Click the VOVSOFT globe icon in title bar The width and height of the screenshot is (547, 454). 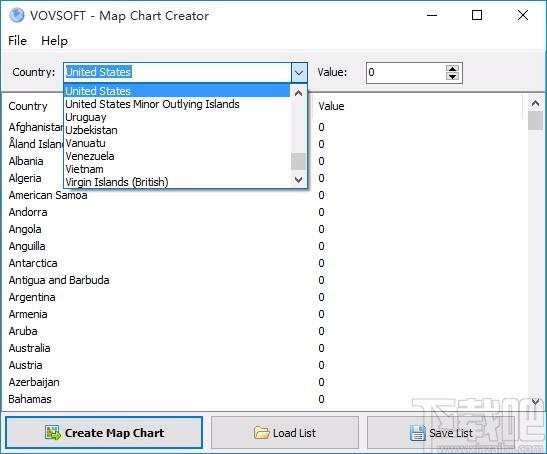pyautogui.click(x=17, y=15)
